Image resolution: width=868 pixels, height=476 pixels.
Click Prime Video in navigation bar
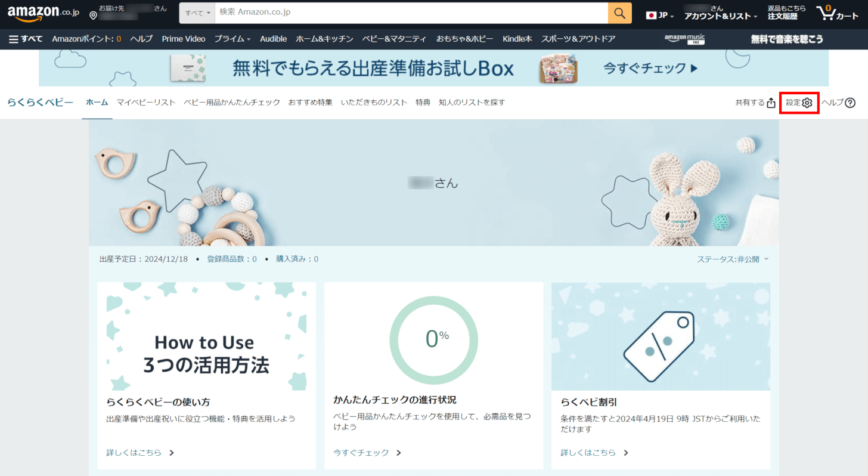[x=184, y=39]
